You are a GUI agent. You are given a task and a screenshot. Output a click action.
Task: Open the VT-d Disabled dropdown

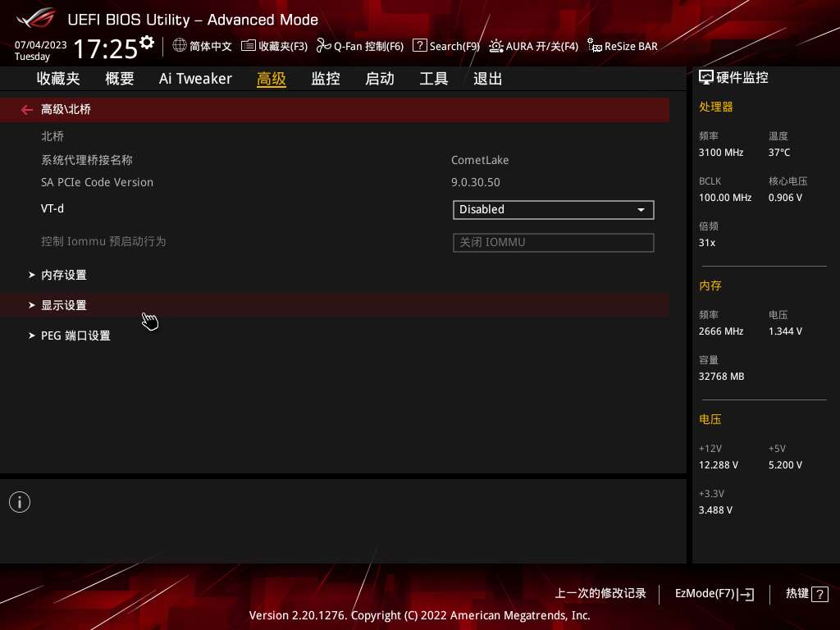point(554,210)
